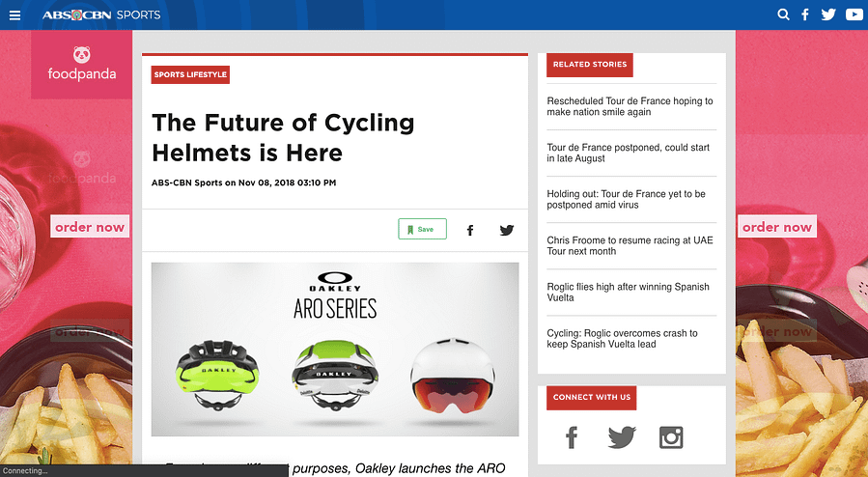The image size is (868, 477).
Task: Click Instagram icon under Connect With Us
Action: point(671,437)
